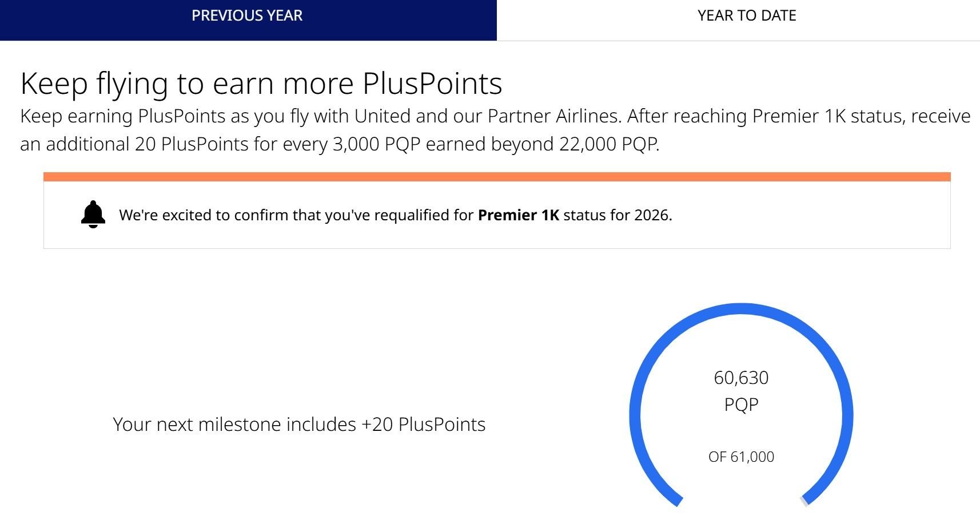
Task: Click the "OF 61,000" goal label
Action: pyautogui.click(x=741, y=457)
